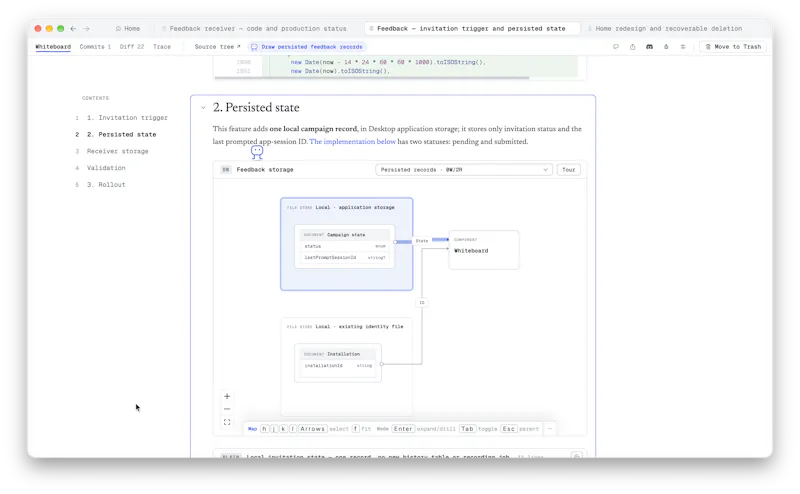Fit diagram to view icon
Viewport: 800px width, 494px height.
227,422
